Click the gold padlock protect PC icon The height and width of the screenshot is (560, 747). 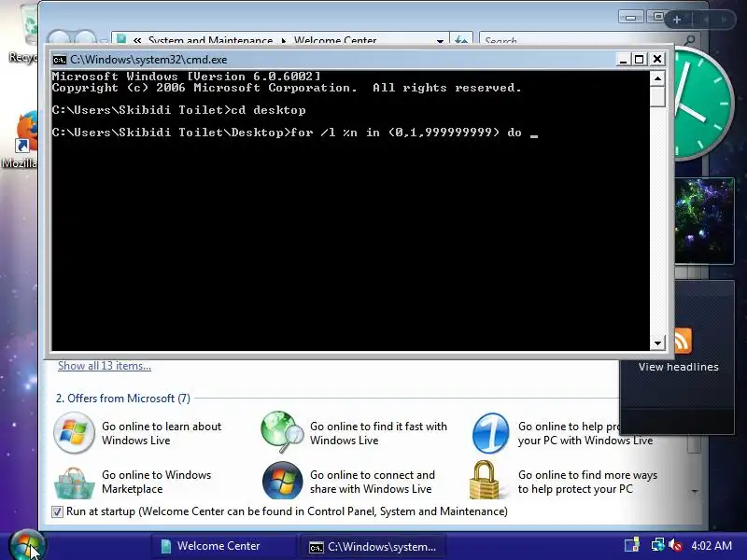pyautogui.click(x=484, y=480)
